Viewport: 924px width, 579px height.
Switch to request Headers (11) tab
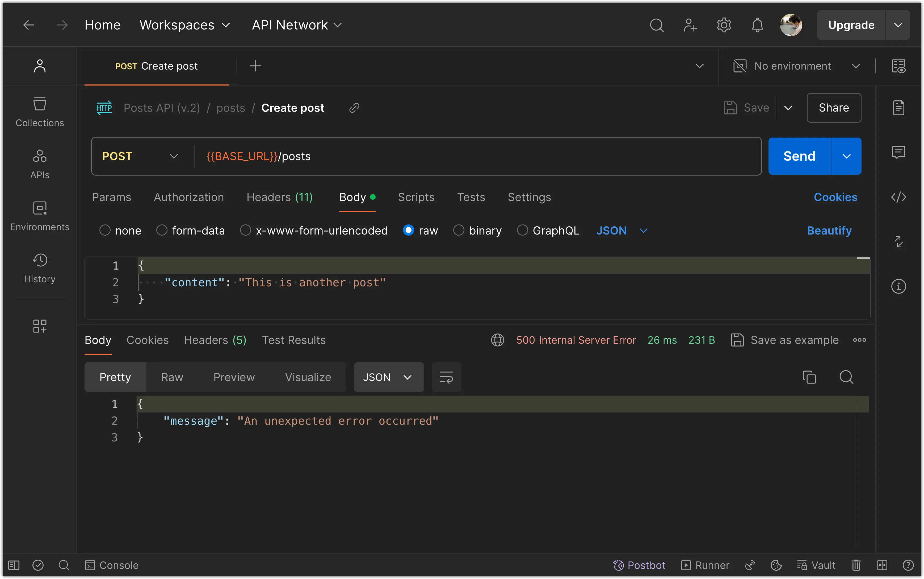pos(280,197)
